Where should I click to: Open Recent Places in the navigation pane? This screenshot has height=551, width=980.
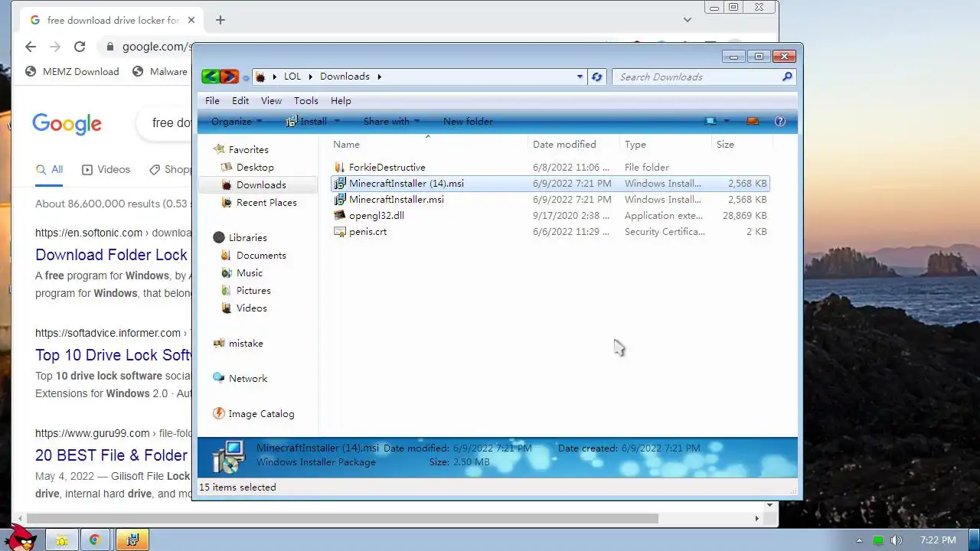pyautogui.click(x=266, y=202)
